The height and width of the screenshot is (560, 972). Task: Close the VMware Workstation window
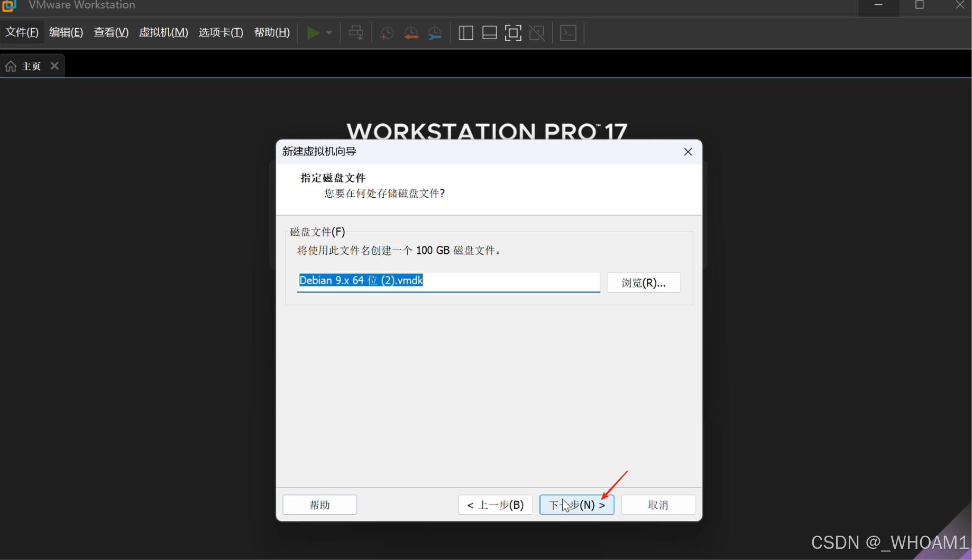point(960,5)
